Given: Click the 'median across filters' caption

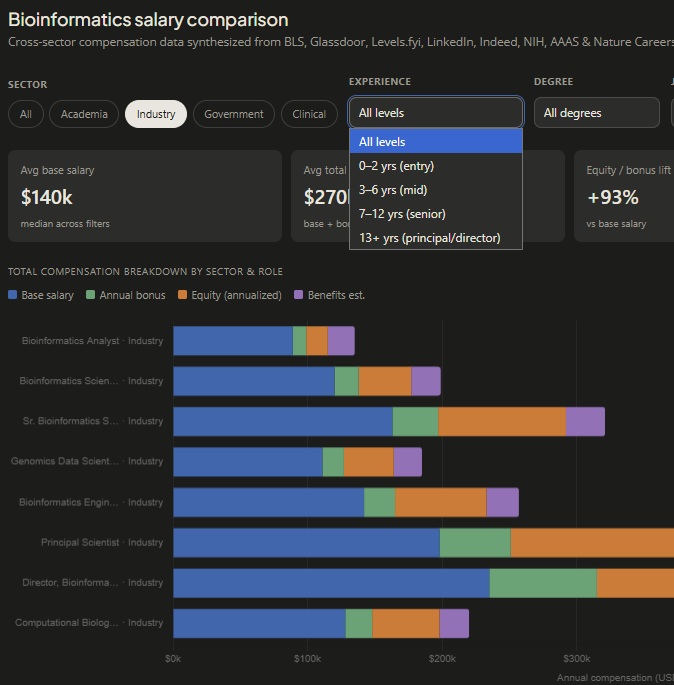Looking at the screenshot, I should click(x=65, y=224).
